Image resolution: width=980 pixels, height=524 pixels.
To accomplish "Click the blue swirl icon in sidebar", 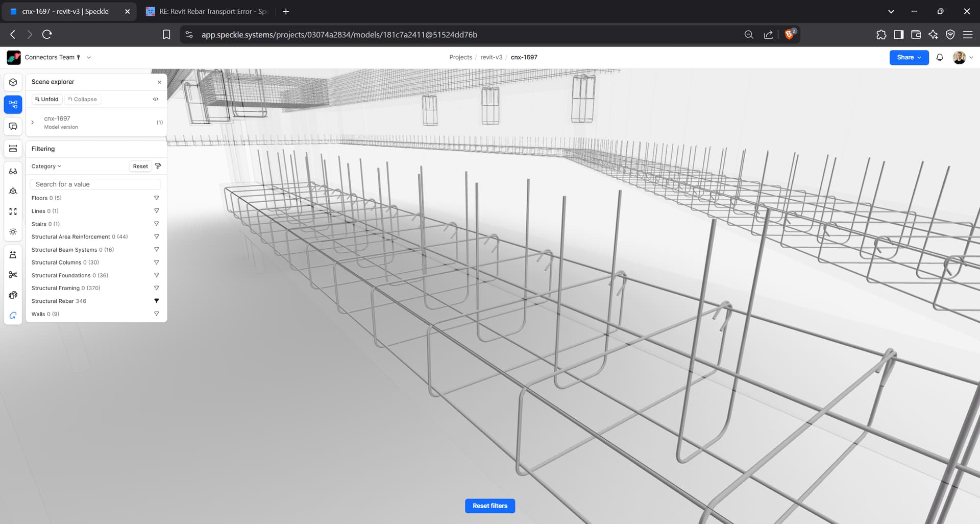I will pyautogui.click(x=13, y=316).
